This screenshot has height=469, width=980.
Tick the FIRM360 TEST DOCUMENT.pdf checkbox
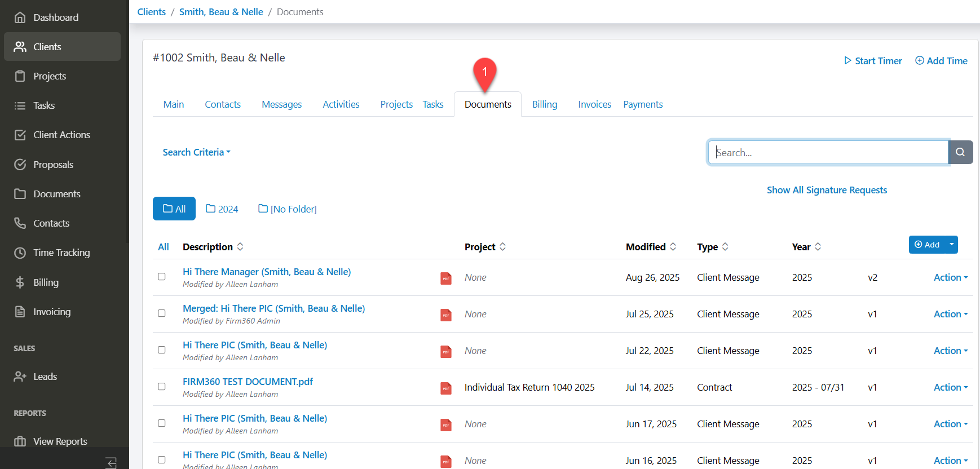pyautogui.click(x=162, y=387)
